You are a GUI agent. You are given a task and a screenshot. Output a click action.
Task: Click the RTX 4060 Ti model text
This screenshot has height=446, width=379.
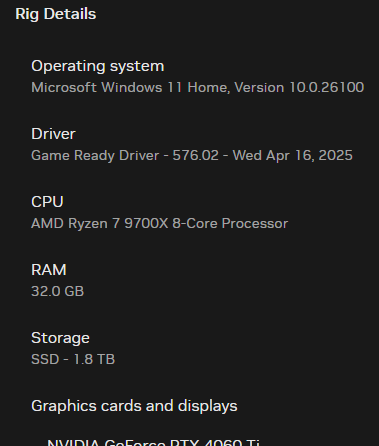(215, 443)
